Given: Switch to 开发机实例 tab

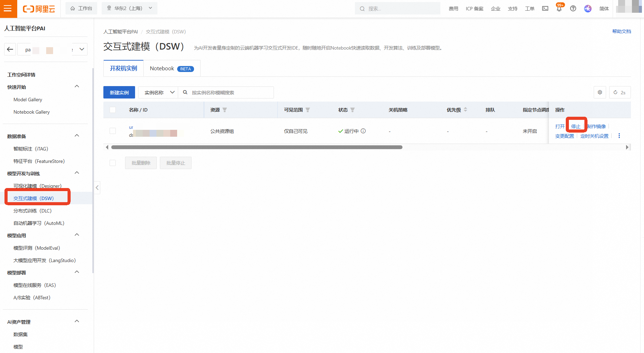Looking at the screenshot, I should point(123,68).
